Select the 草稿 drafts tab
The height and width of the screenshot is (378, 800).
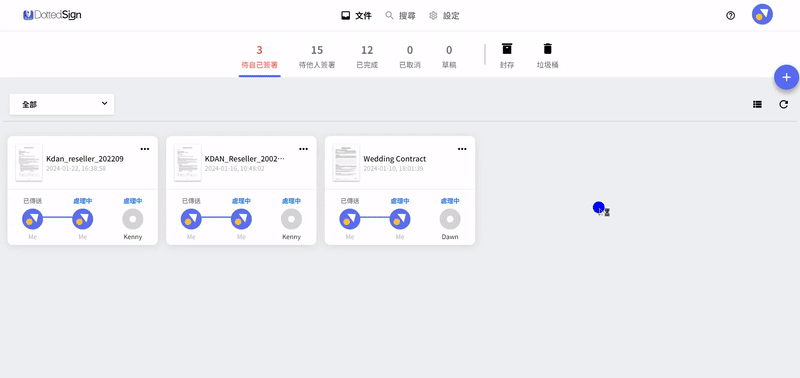click(x=449, y=57)
